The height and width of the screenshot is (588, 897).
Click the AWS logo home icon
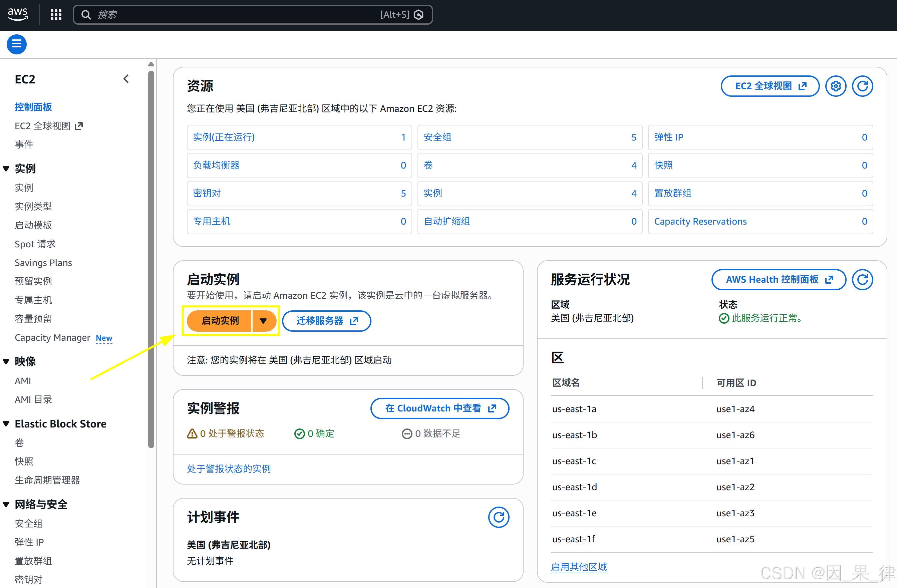pyautogui.click(x=17, y=14)
